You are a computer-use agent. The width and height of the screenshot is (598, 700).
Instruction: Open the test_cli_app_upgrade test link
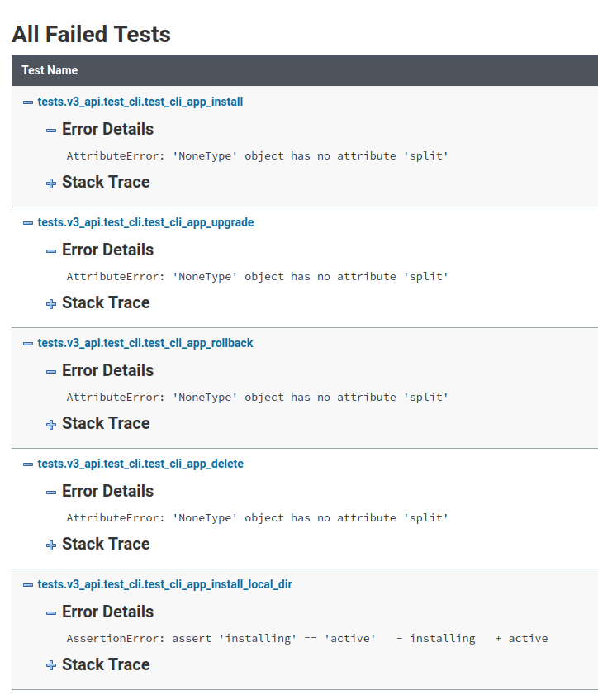145,222
